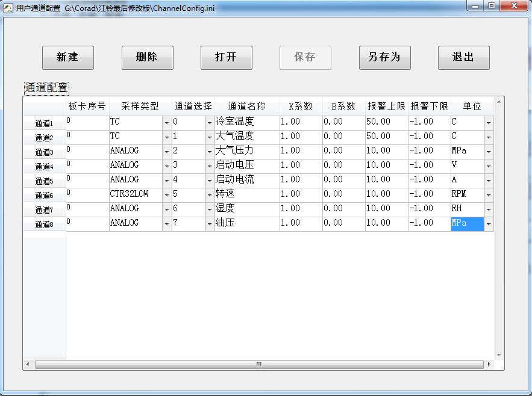532x396 pixels.
Task: Open 通道选择 dropdown for 通道4
Action: tap(210, 166)
